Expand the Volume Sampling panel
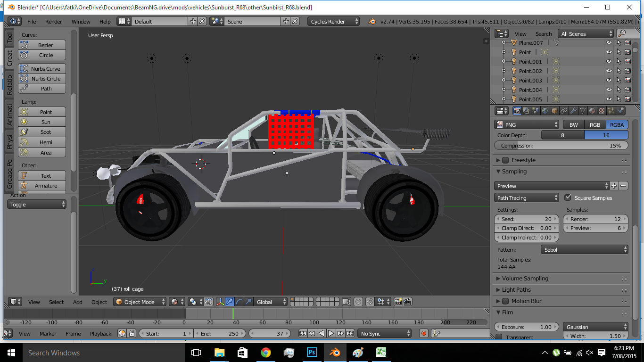The width and height of the screenshot is (644, 362). [525, 279]
